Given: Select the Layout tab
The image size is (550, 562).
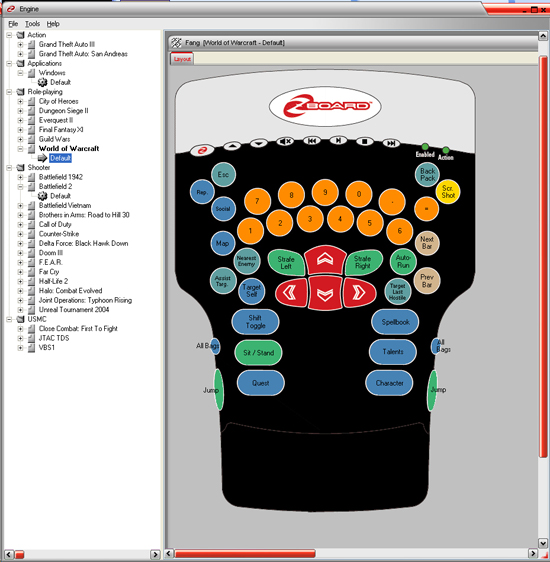Looking at the screenshot, I should pyautogui.click(x=182, y=59).
